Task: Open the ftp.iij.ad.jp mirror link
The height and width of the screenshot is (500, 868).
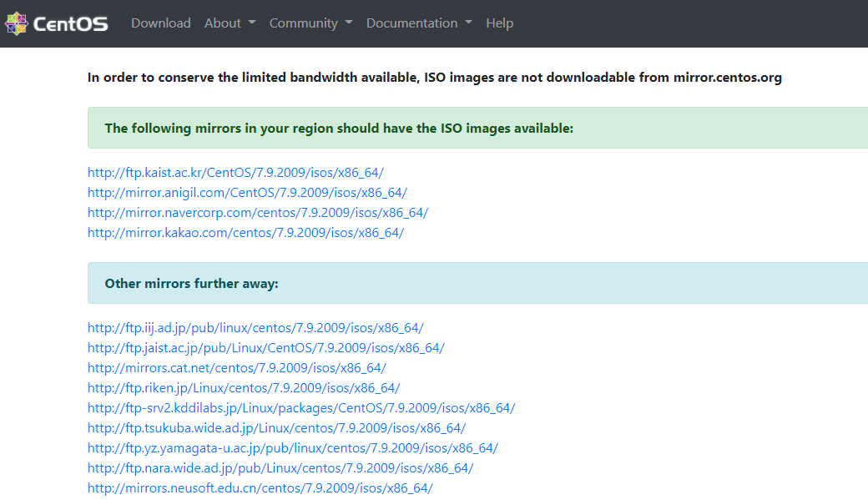Action: pyautogui.click(x=255, y=328)
